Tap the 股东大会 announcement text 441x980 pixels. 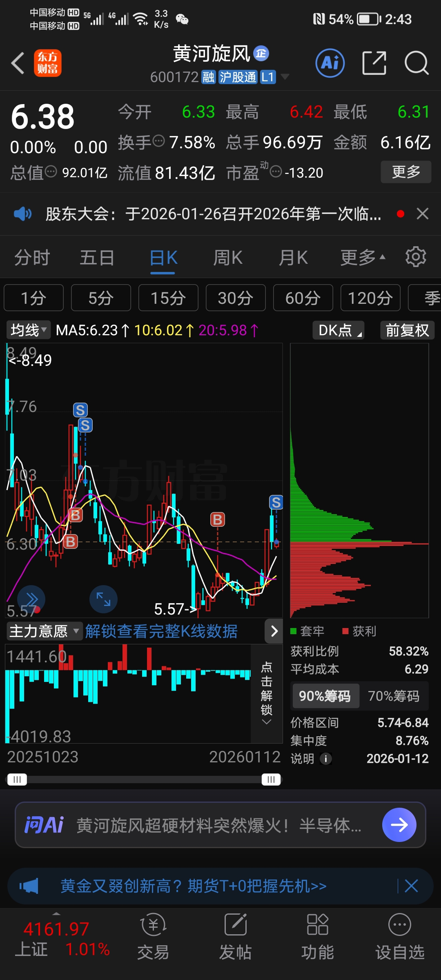[x=214, y=214]
